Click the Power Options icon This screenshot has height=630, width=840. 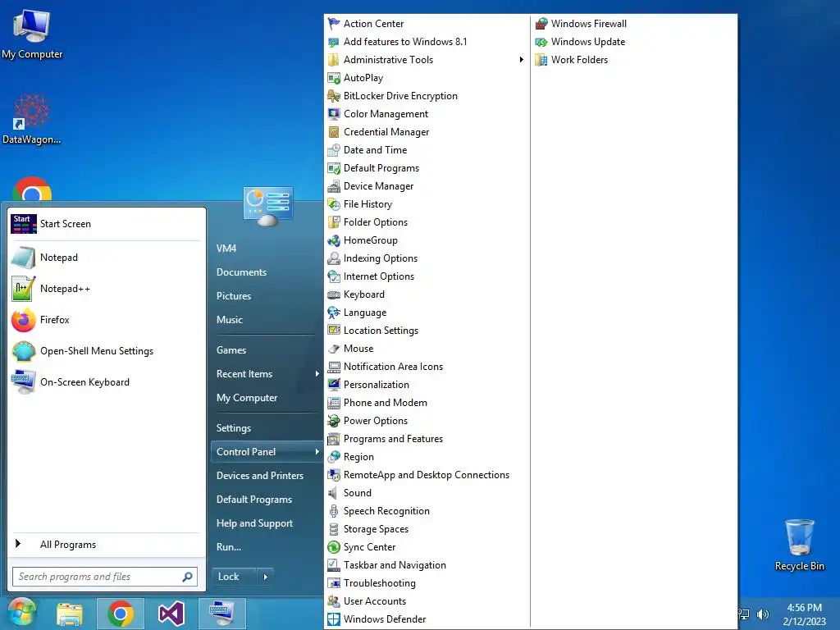pos(334,421)
